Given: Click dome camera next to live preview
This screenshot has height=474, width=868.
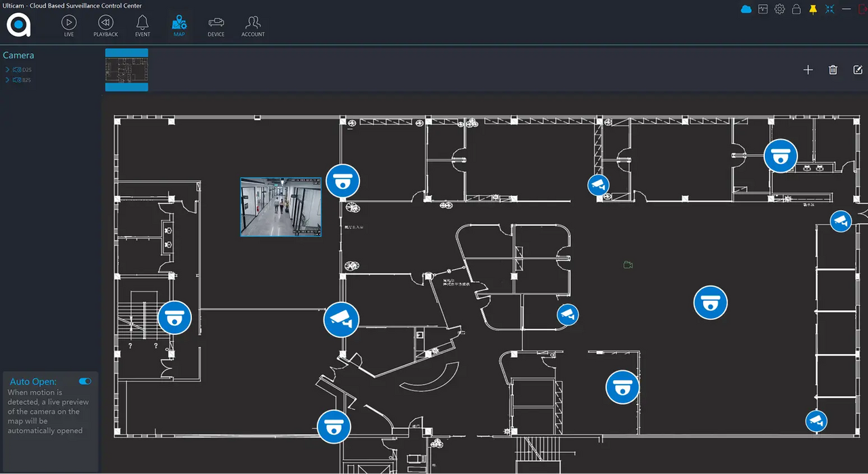Looking at the screenshot, I should tap(342, 181).
